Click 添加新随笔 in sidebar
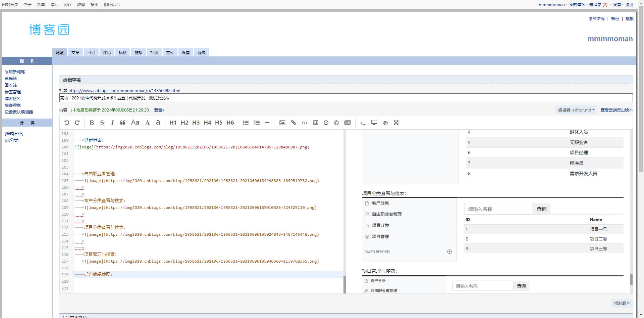 15,72
